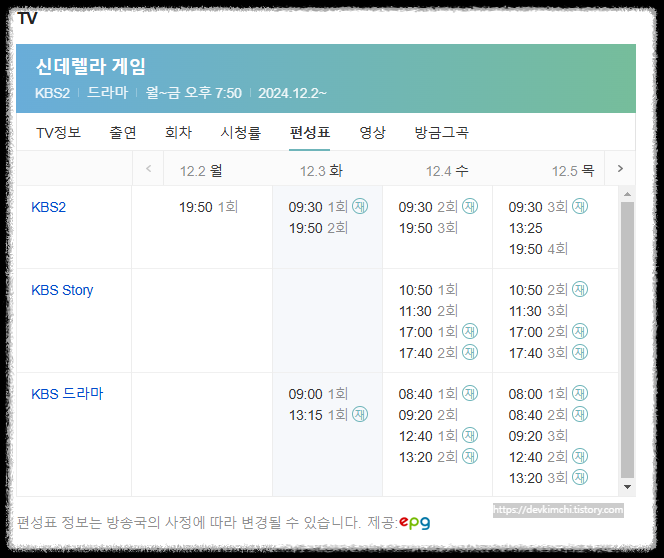Image resolution: width=664 pixels, height=558 pixels.
Task: Click the rerun badge for KBS2 12.4 09:30
Action: coord(470,206)
